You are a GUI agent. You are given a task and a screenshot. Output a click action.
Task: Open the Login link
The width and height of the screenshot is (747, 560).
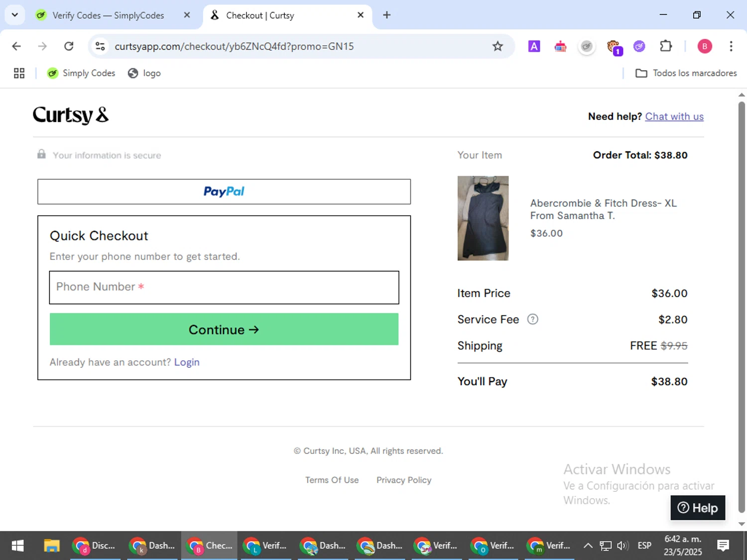click(x=187, y=362)
